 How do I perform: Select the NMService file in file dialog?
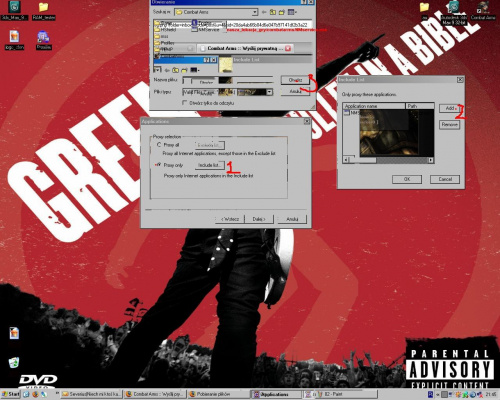click(206, 30)
